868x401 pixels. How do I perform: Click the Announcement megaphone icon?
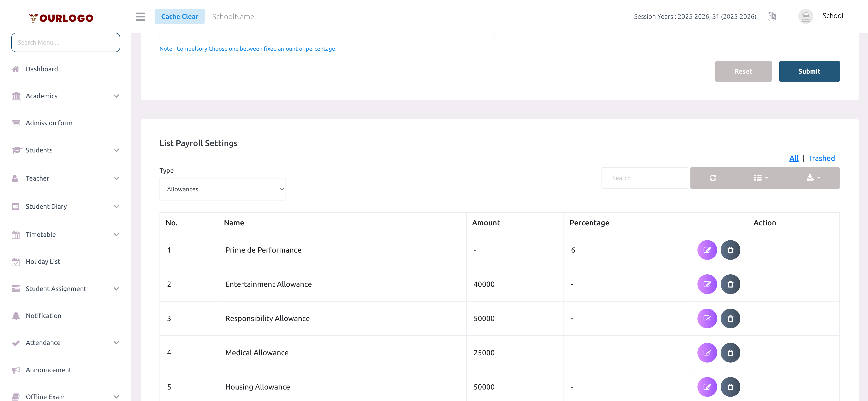(x=15, y=370)
